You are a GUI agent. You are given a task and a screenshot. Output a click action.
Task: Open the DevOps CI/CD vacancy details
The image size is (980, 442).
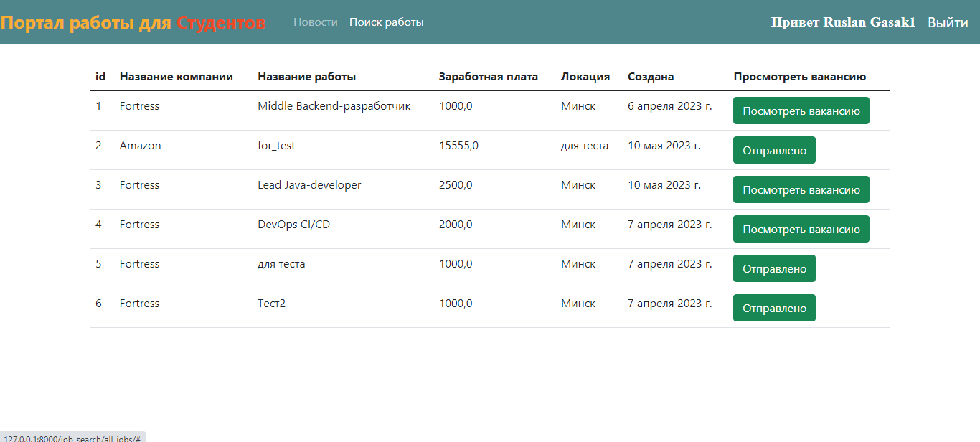(x=801, y=229)
